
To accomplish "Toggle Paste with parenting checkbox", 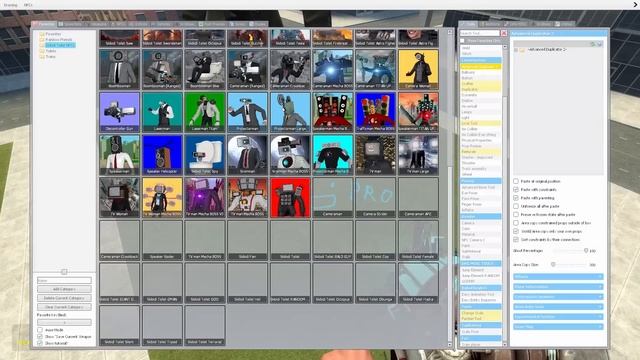I will point(516,198).
